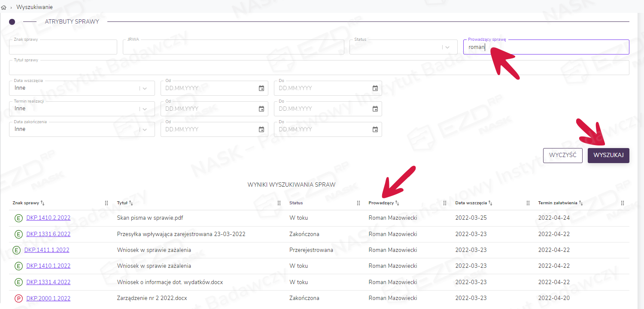Click the Tytuł sprawy input field
Screen dimensions: 644x309
pos(319,68)
